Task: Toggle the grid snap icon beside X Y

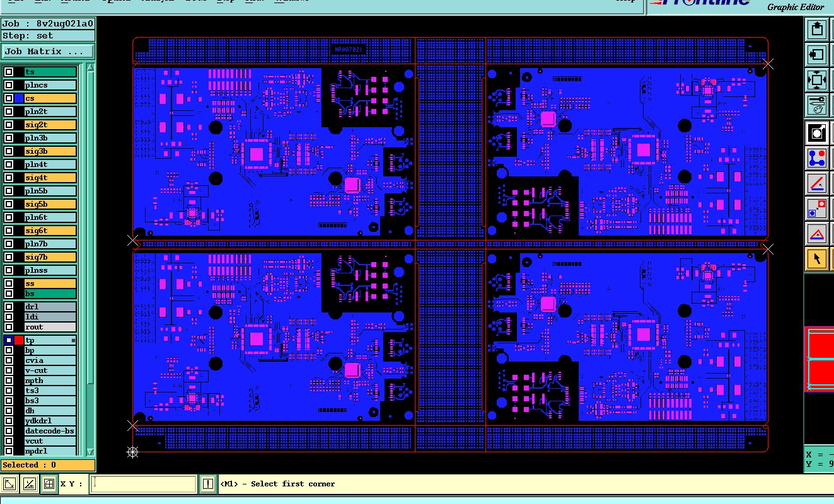Action: point(49,484)
